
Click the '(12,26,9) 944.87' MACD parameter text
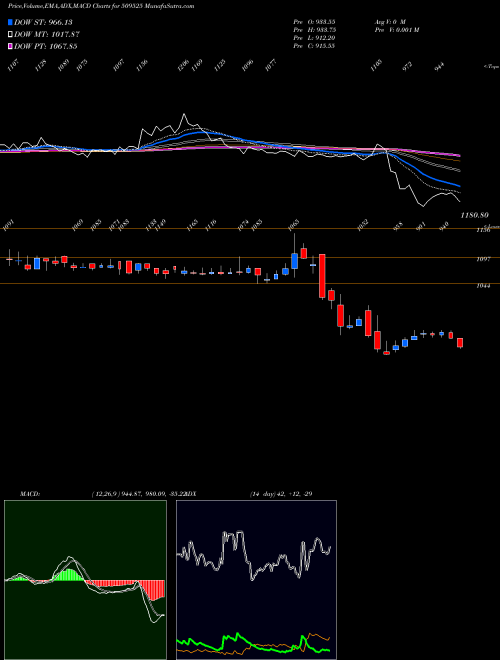116,494
